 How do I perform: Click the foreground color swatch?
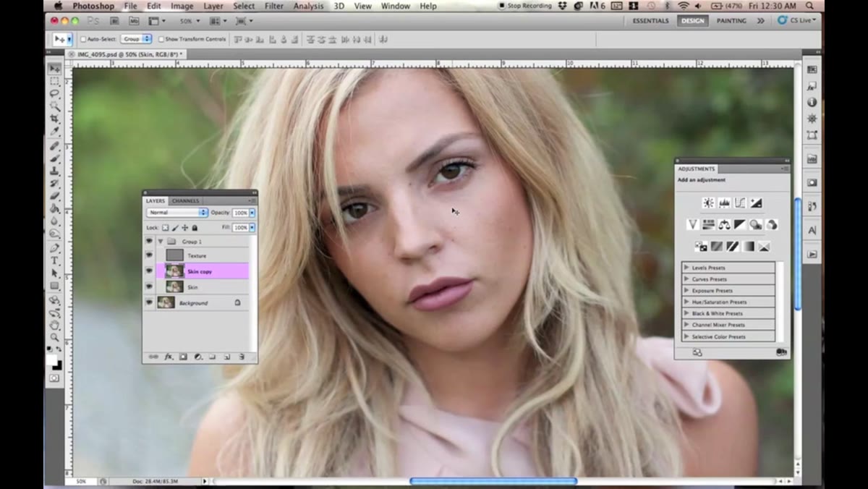tap(53, 360)
